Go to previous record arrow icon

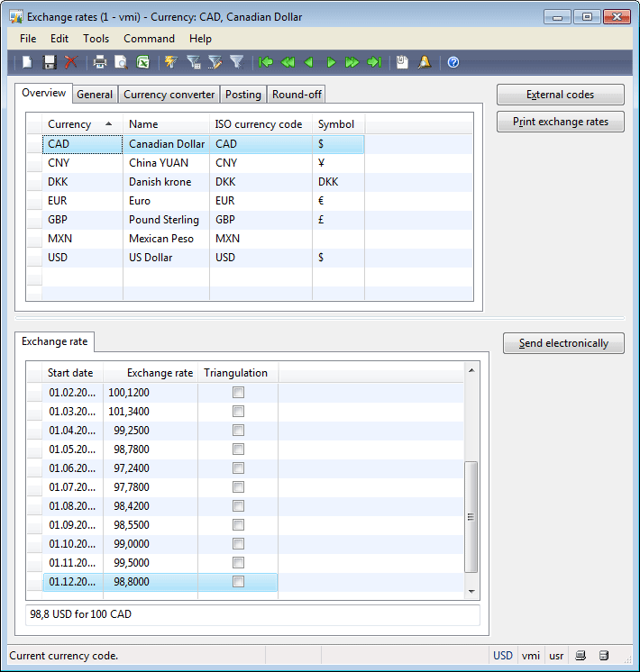coord(308,62)
